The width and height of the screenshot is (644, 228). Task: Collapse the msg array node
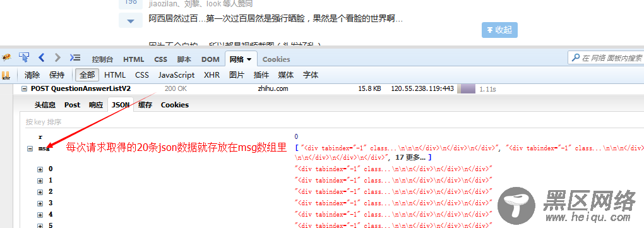point(30,148)
